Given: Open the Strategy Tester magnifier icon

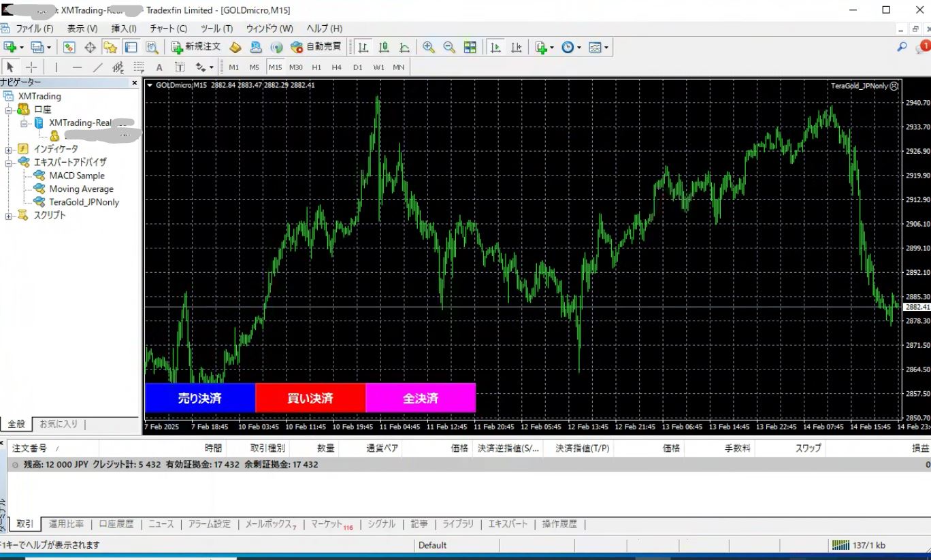Looking at the screenshot, I should (x=151, y=47).
